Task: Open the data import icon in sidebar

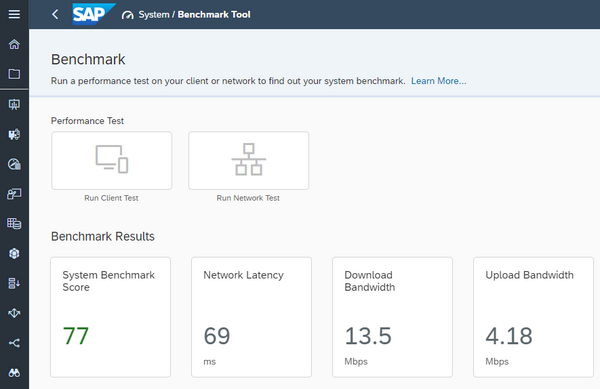Action: tap(14, 283)
